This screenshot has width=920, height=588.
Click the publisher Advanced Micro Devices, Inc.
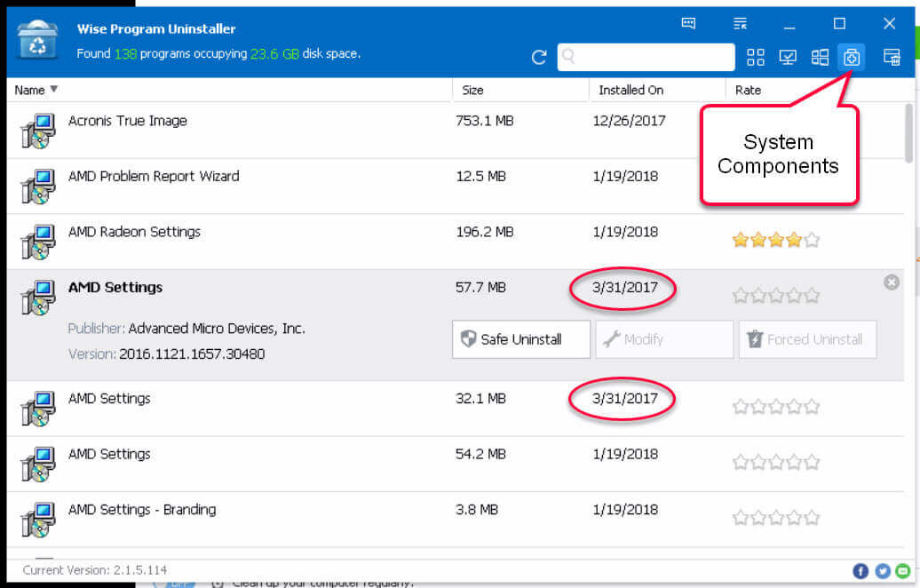point(217,329)
